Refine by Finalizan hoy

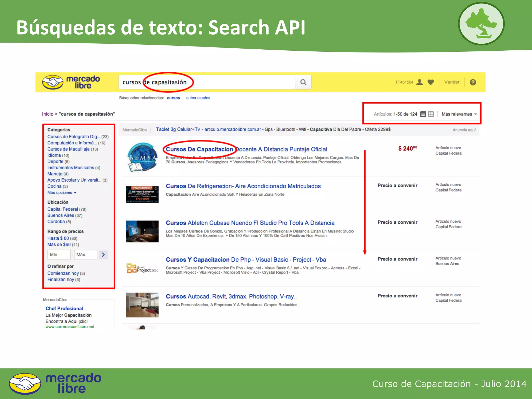(61, 280)
